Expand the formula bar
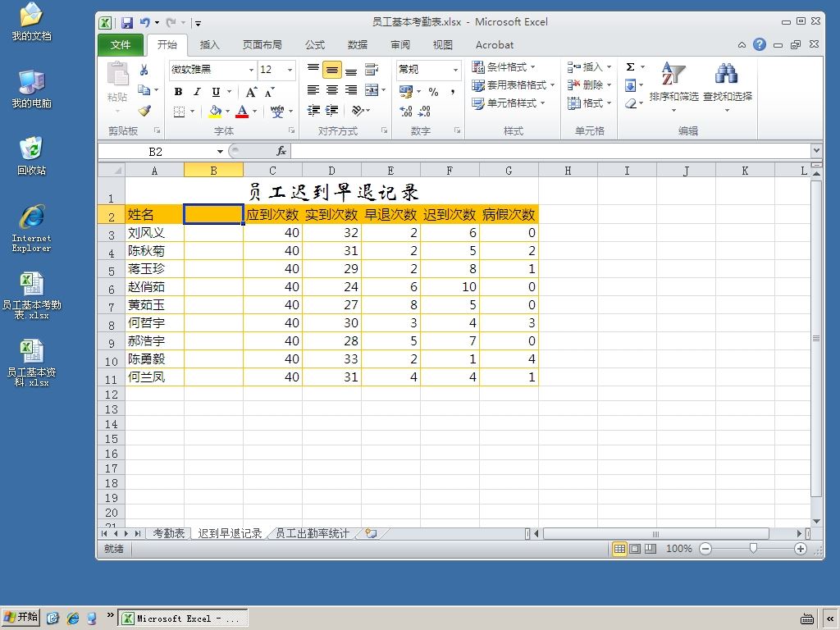The image size is (840, 630). coord(816,151)
